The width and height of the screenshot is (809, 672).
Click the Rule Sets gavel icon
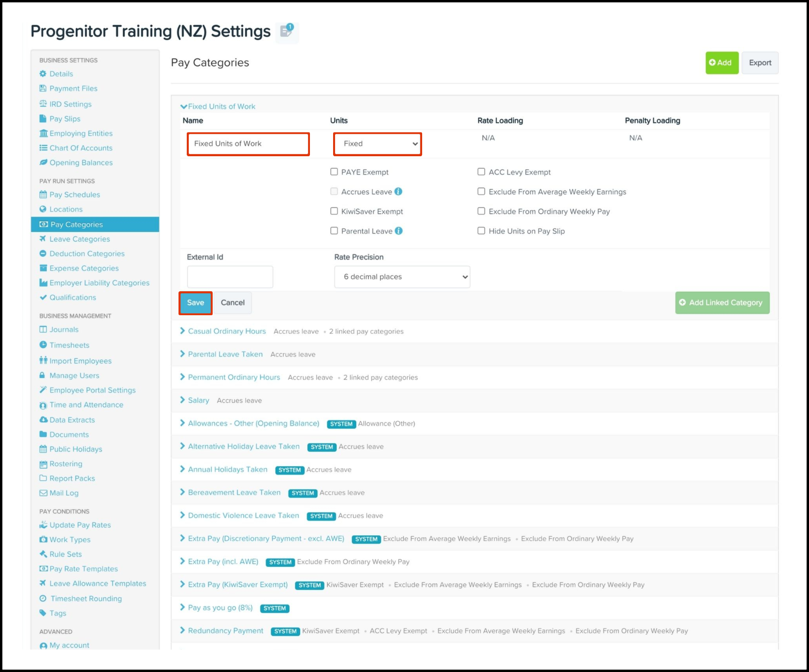click(x=43, y=554)
